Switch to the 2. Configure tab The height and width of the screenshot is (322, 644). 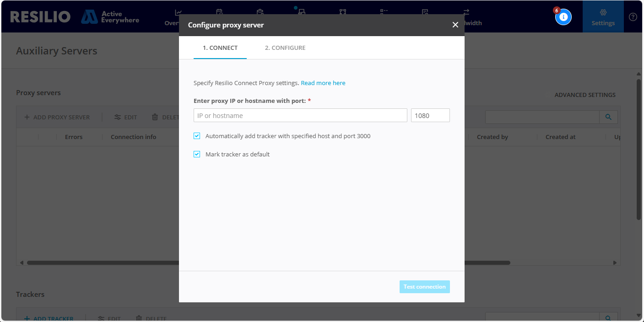tap(285, 48)
